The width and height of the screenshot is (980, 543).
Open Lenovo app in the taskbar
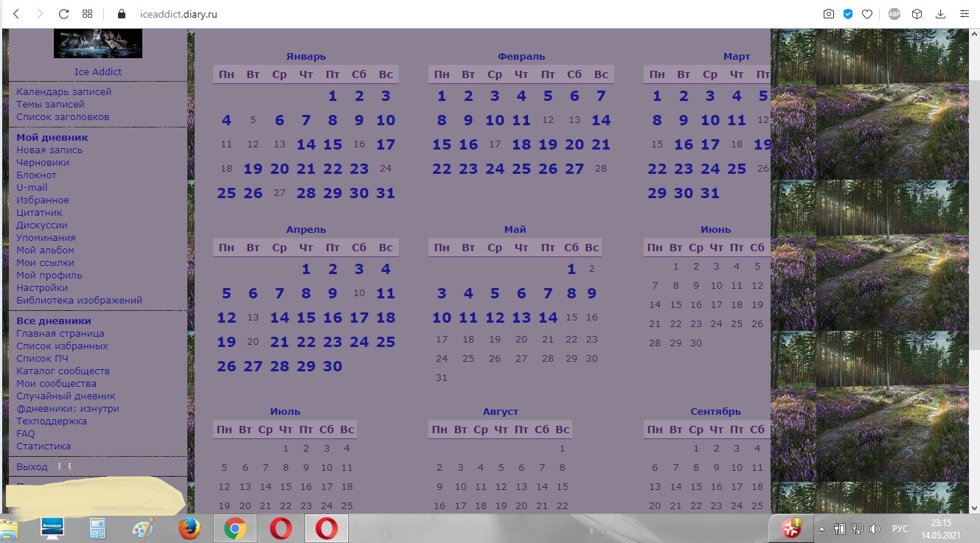coord(52,528)
